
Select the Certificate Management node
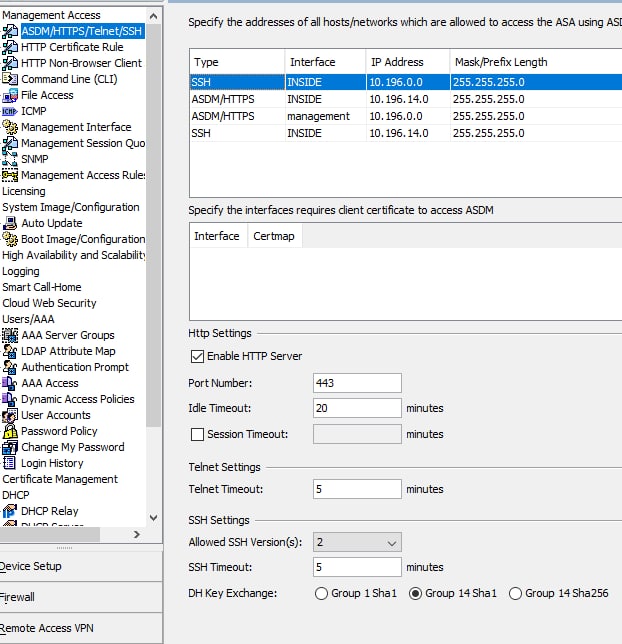pos(60,479)
